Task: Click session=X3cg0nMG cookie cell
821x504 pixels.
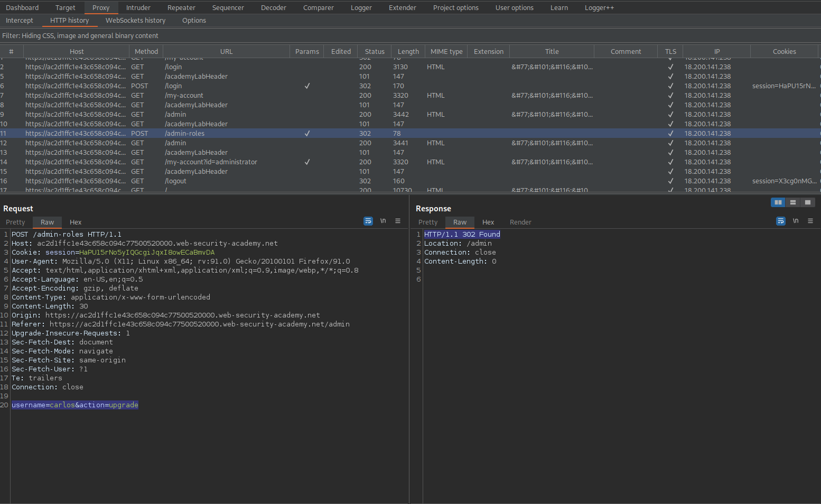Action: click(x=785, y=181)
